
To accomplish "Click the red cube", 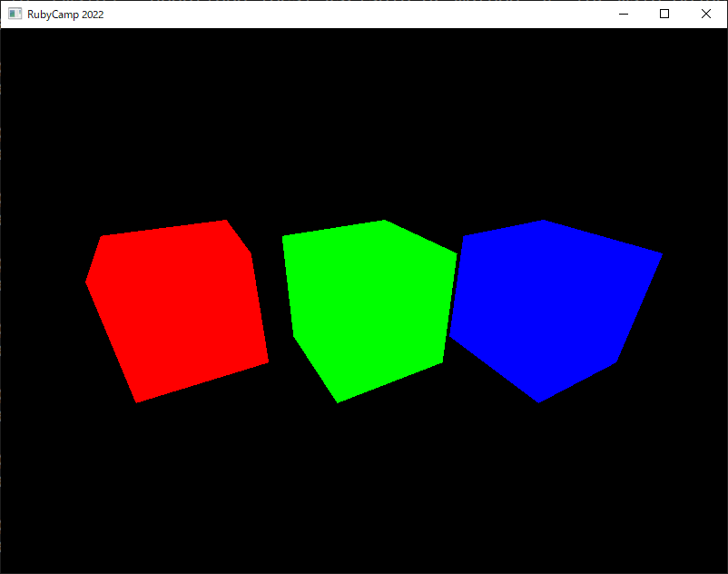I will coord(179,312).
